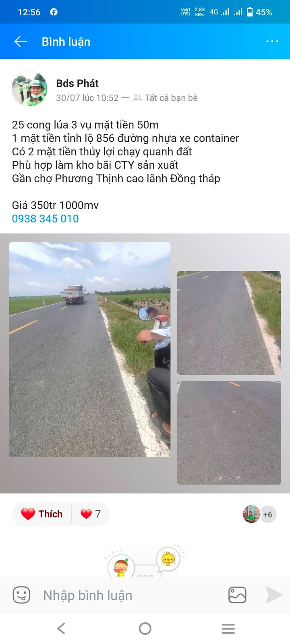
Task: Open the liker avatar next to +6
Action: click(x=251, y=514)
